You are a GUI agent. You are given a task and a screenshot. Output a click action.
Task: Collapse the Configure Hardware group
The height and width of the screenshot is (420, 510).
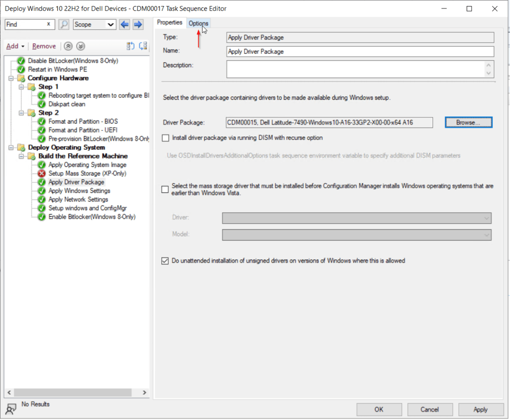[11, 78]
